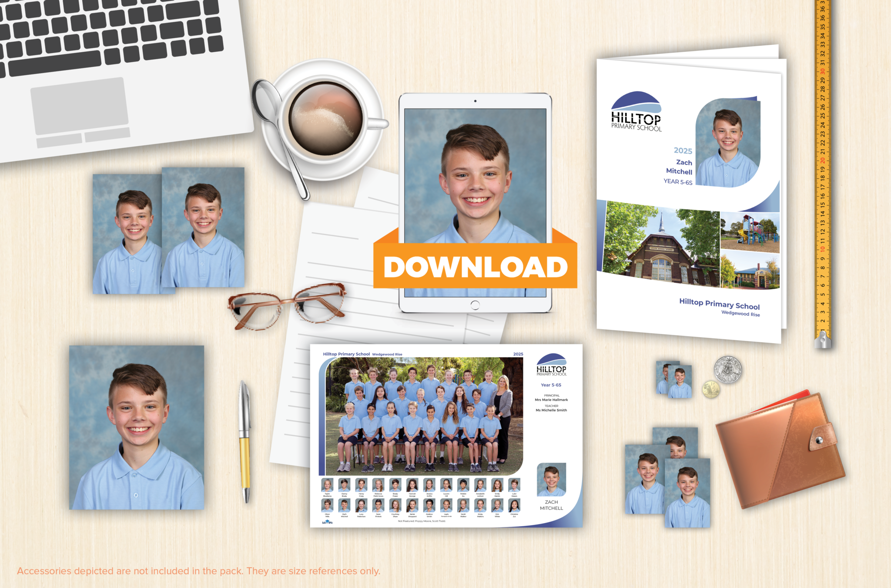Screen dimensions: 891x588
Task: Click the yellow measuring tape ruler
Action: coord(822,174)
